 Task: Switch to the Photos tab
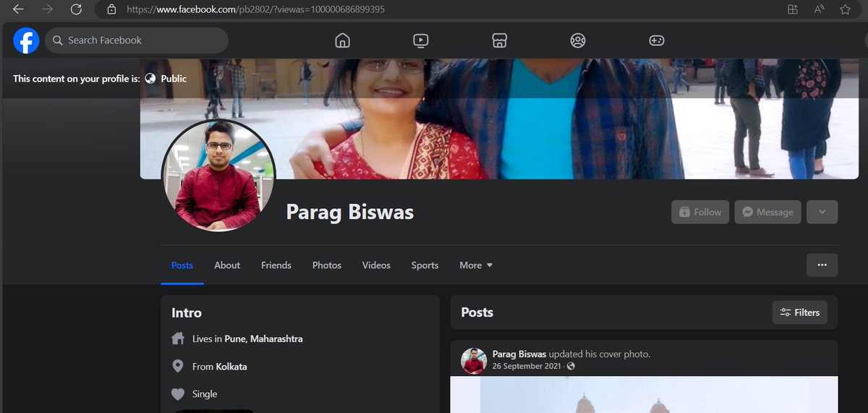pos(327,265)
